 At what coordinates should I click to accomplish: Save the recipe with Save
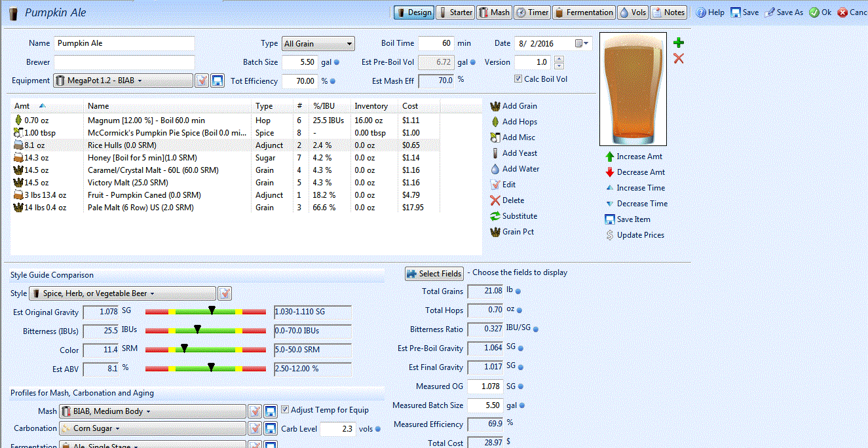[745, 12]
